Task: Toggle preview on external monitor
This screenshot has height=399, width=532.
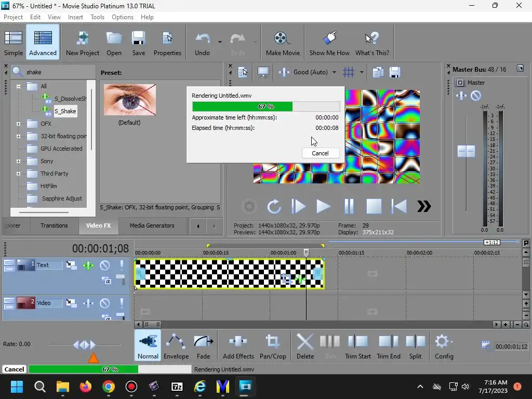Action: 263,72
